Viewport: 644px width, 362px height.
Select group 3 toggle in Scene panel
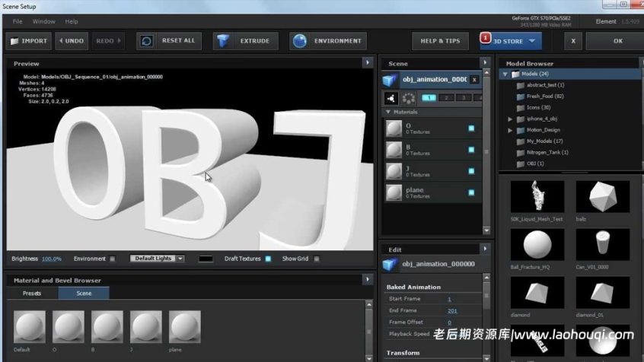click(464, 97)
